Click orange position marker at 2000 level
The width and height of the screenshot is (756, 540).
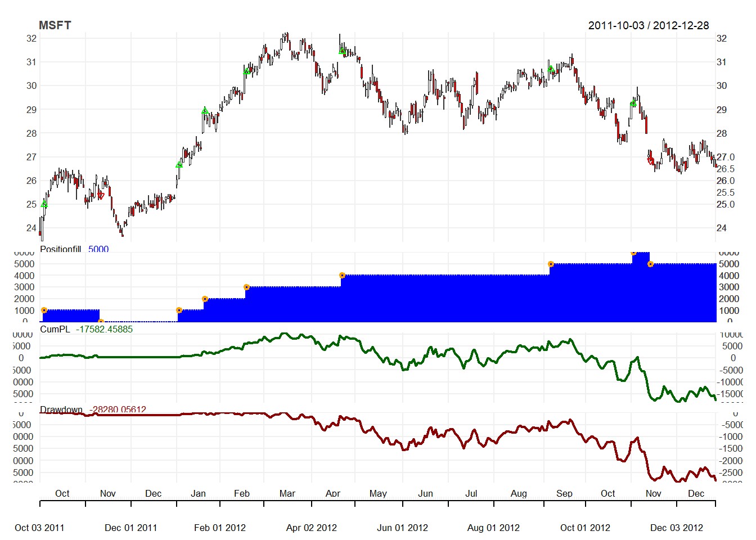point(205,299)
